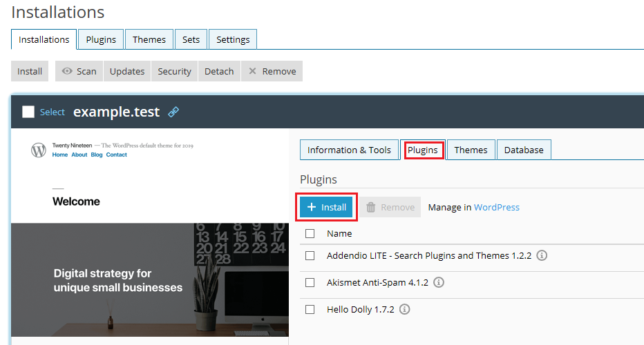
Task: Select the Hello Dolly plugin checkbox
Action: tap(310, 310)
